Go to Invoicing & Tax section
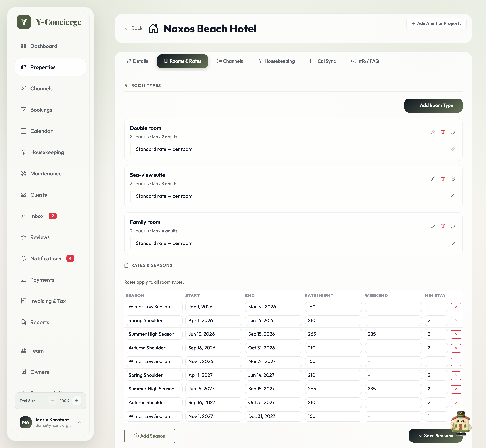 pos(50,301)
